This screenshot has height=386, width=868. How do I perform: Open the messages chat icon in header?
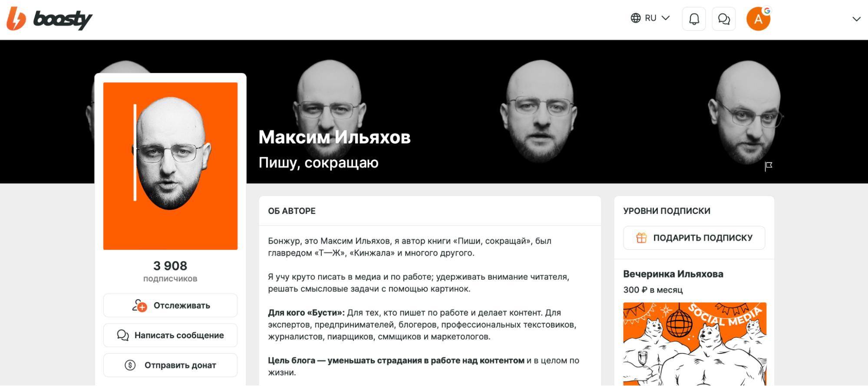pos(724,19)
